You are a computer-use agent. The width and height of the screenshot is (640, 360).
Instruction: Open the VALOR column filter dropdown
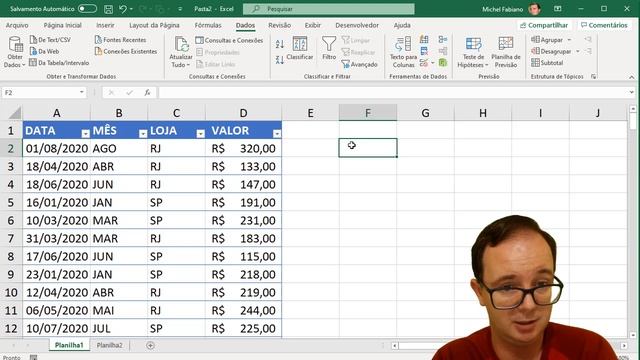tap(277, 133)
